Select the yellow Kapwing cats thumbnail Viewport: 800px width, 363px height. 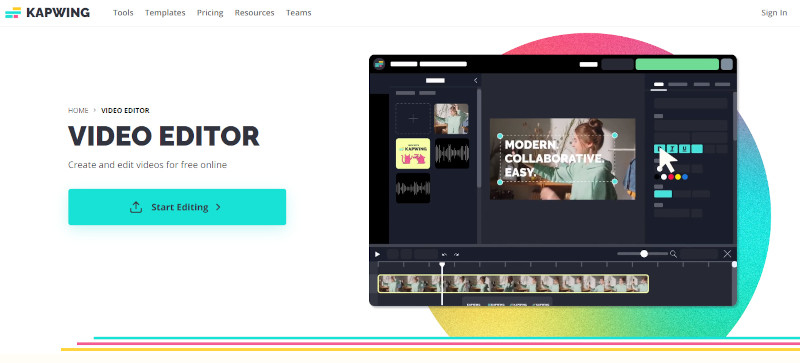point(413,153)
